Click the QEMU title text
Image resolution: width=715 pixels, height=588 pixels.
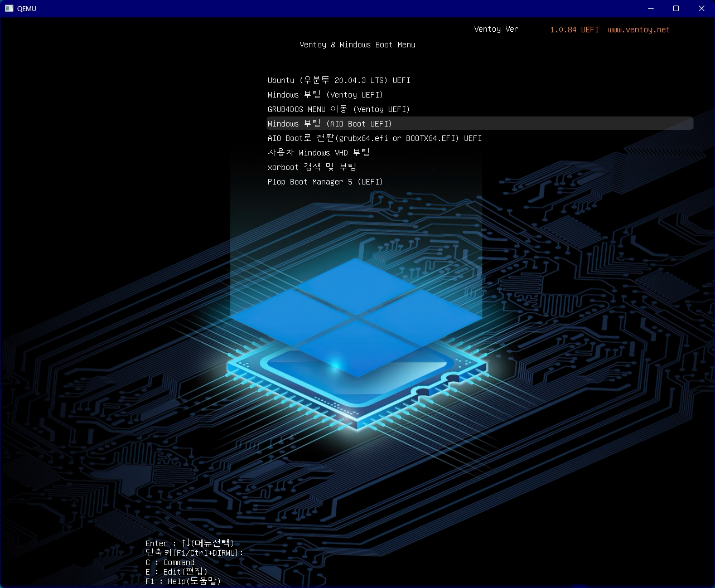pos(27,9)
